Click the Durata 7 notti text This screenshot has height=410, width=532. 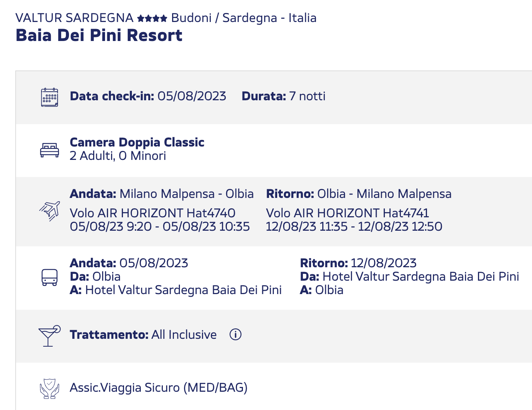pos(284,96)
